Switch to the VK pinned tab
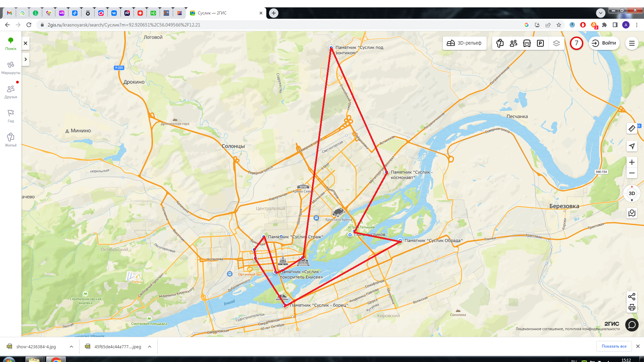The height and width of the screenshot is (362, 644). point(114,13)
